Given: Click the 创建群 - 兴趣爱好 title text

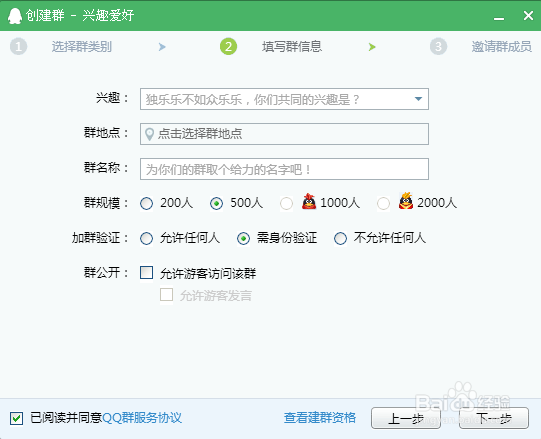Looking at the screenshot, I should 80,16.
